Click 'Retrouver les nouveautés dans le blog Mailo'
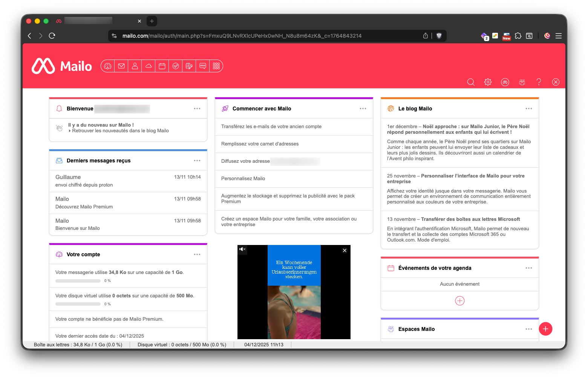The image size is (588, 378). [x=120, y=131]
